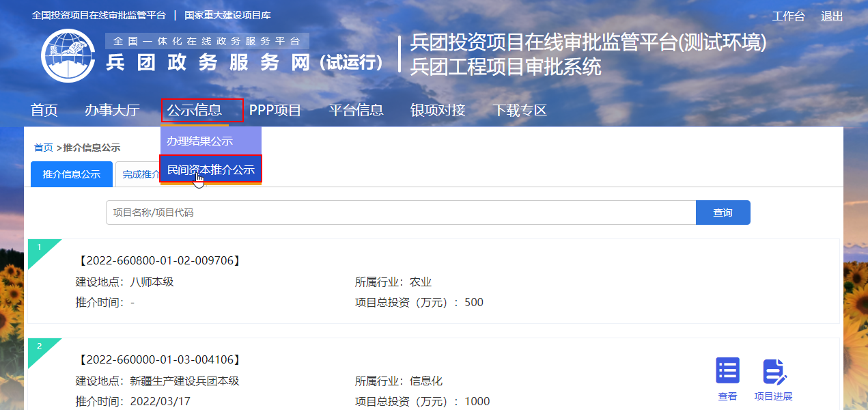Open 工作台 link at top right

pos(788,16)
